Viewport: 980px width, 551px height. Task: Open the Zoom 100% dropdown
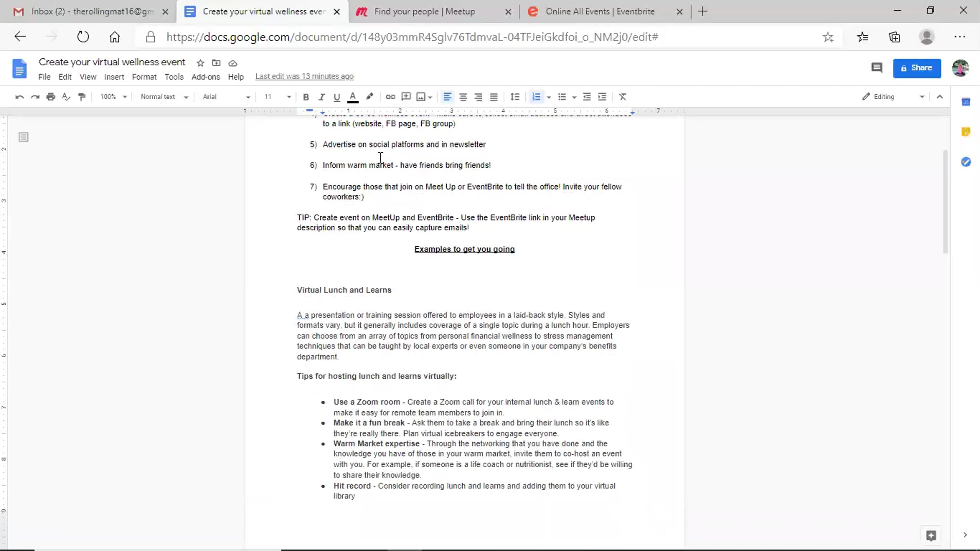click(x=114, y=97)
